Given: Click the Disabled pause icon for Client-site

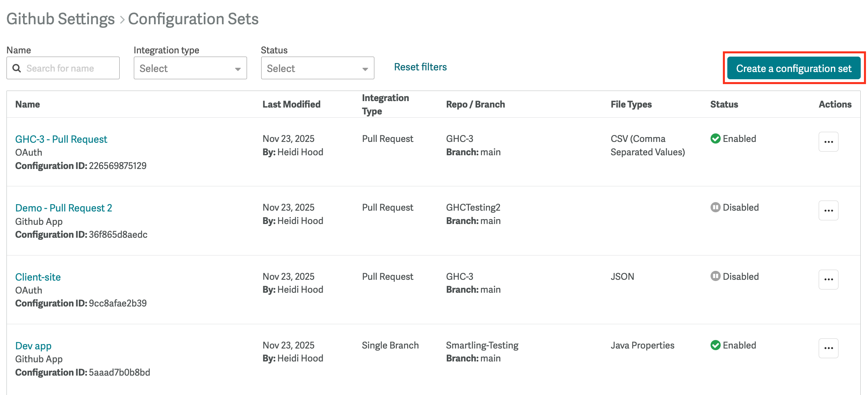Looking at the screenshot, I should tap(715, 277).
